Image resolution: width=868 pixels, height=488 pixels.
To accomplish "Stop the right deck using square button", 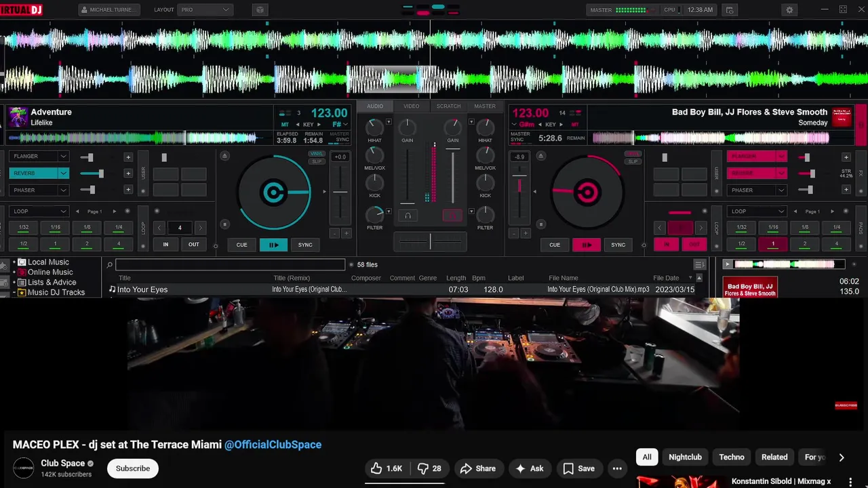I will pos(540,224).
